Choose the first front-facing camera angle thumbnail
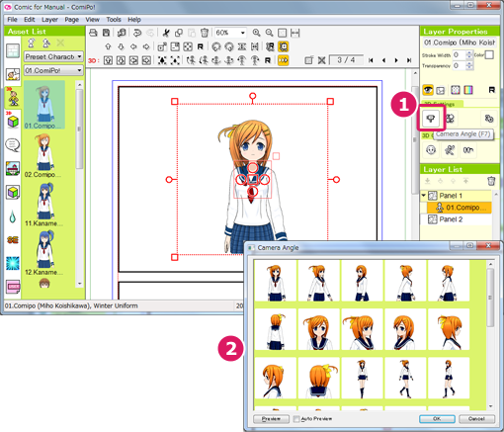The width and height of the screenshot is (504, 432). 276,281
